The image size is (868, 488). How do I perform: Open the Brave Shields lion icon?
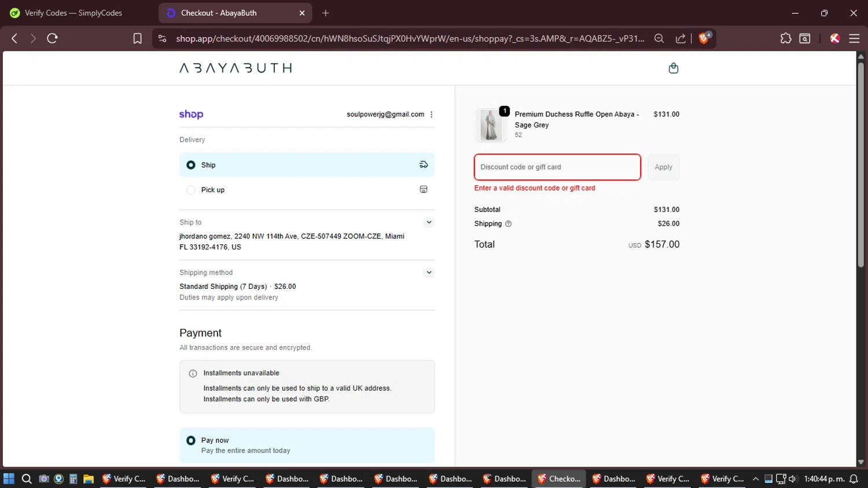[704, 38]
